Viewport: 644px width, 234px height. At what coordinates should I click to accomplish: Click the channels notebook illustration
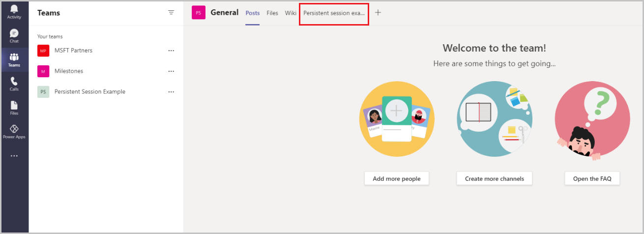click(x=495, y=118)
